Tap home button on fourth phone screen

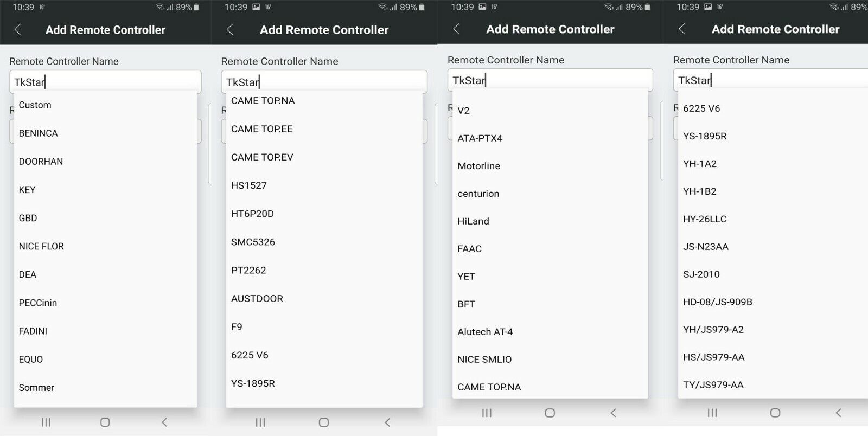pos(775,413)
